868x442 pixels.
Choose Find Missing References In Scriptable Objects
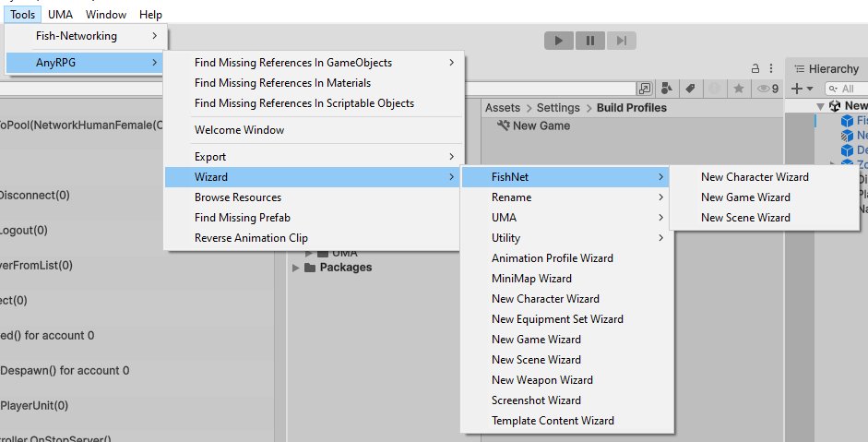pos(312,103)
